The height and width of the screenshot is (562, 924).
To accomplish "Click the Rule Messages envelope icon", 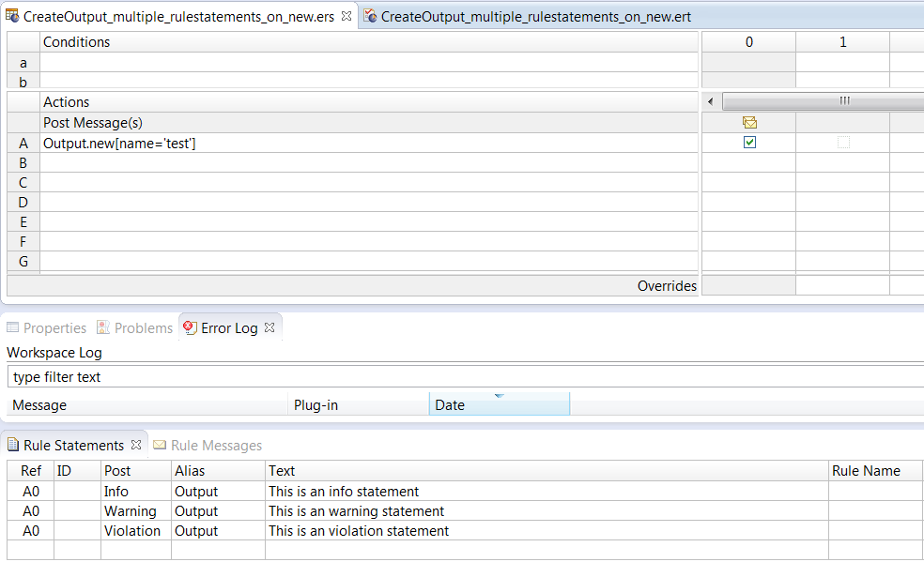I will 159,445.
